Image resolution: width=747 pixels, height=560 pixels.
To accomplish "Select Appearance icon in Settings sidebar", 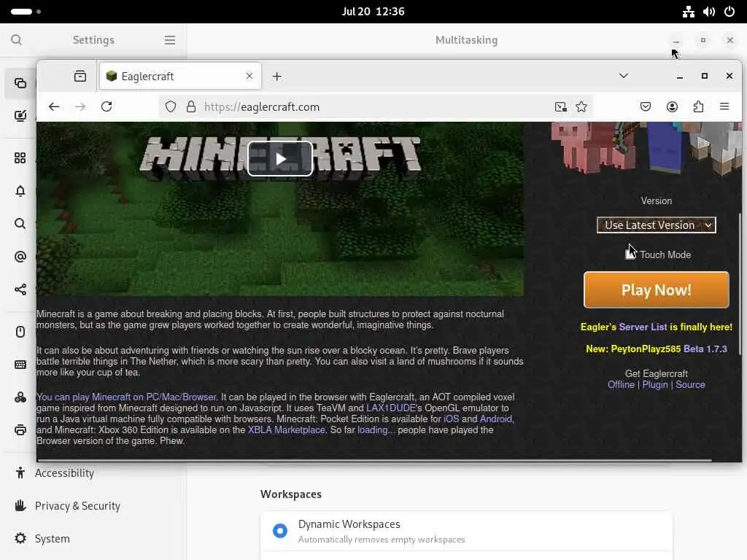I will point(20,116).
